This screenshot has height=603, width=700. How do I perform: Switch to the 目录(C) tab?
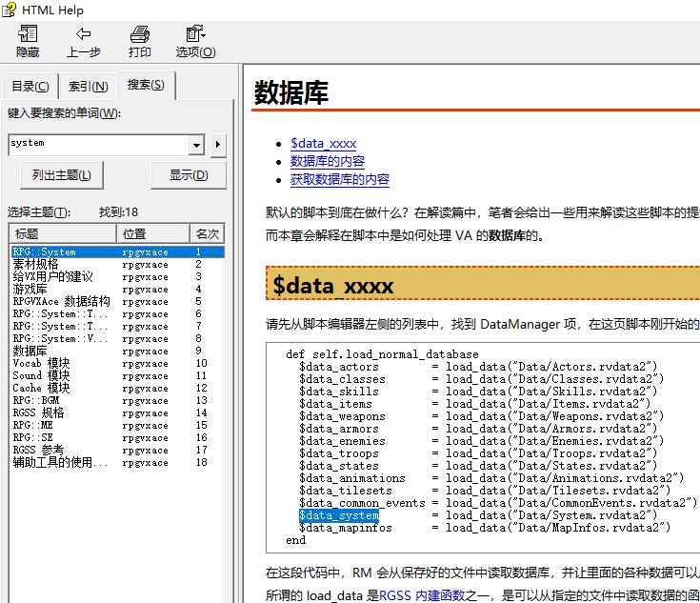click(30, 86)
